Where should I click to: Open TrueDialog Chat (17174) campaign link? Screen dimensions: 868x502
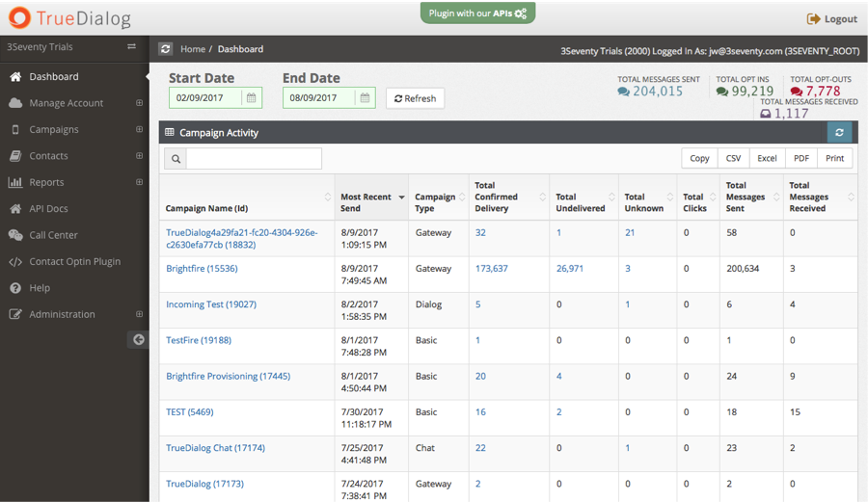point(215,448)
